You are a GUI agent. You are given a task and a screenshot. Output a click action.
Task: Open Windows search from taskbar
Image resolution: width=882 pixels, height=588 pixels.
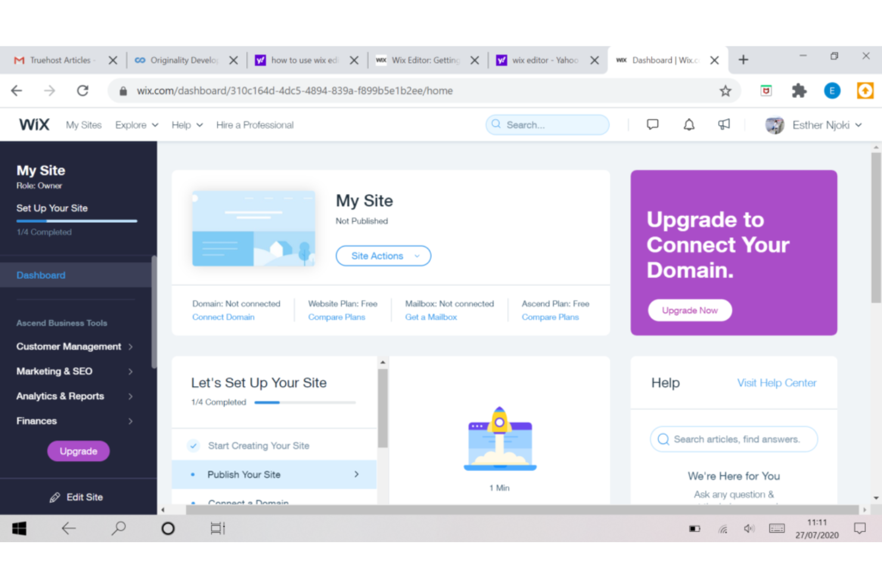click(119, 528)
